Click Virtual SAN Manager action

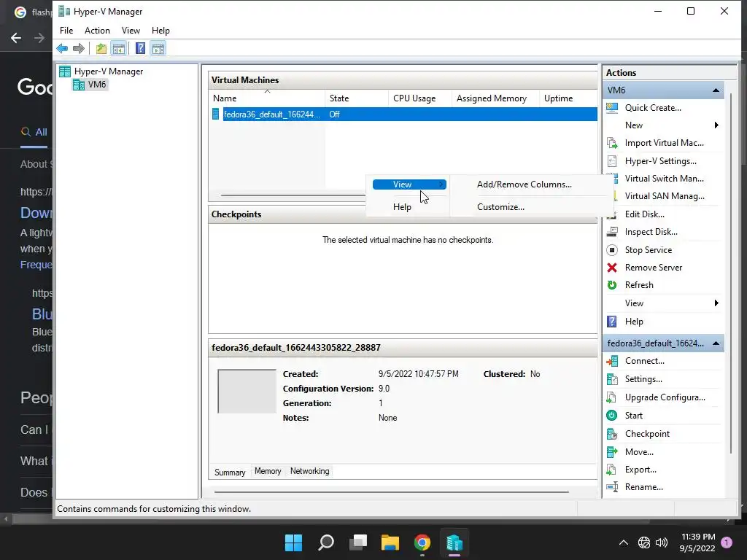click(x=665, y=196)
